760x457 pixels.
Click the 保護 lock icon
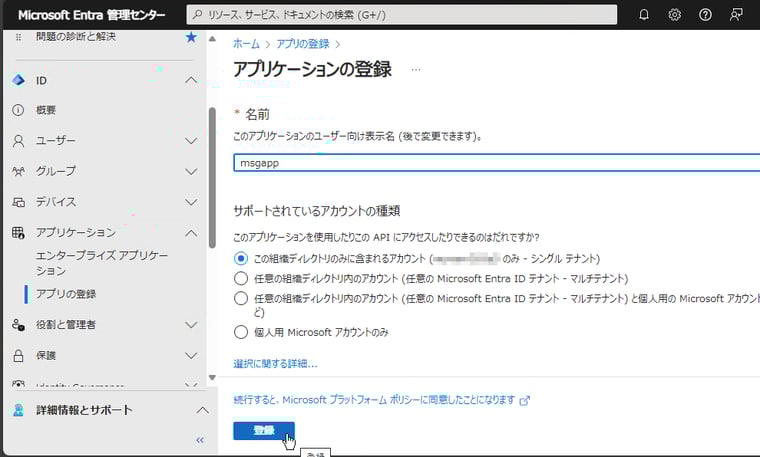[18, 356]
